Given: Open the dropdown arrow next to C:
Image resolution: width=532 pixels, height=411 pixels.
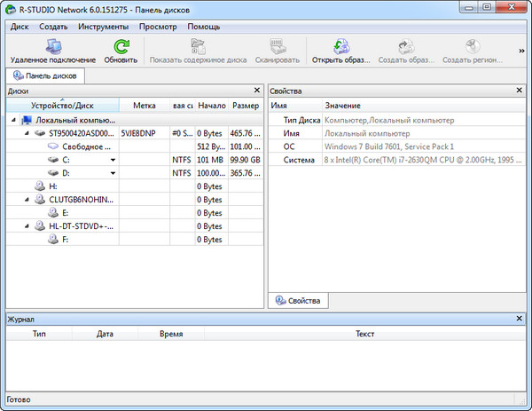Looking at the screenshot, I should [113, 160].
